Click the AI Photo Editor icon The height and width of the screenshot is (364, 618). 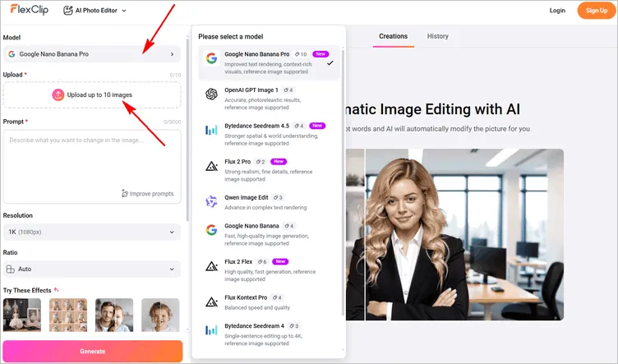[x=67, y=11]
